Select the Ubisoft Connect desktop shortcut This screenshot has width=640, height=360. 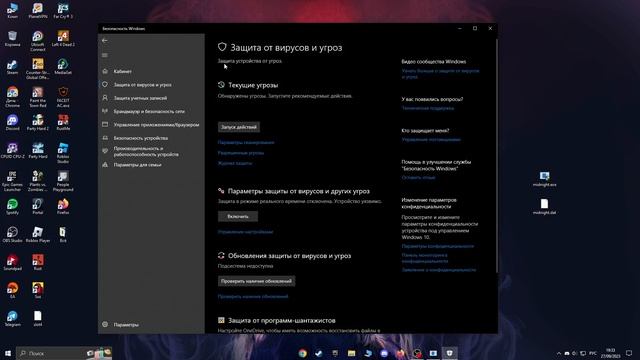tap(38, 41)
